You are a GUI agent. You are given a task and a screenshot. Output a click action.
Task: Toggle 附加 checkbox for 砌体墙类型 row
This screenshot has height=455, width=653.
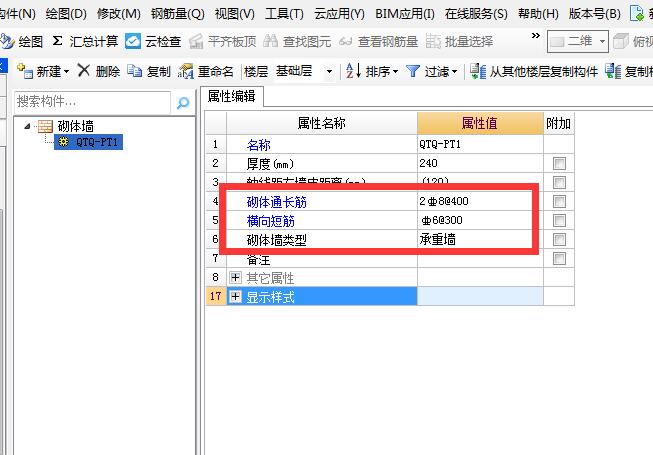[x=559, y=239]
